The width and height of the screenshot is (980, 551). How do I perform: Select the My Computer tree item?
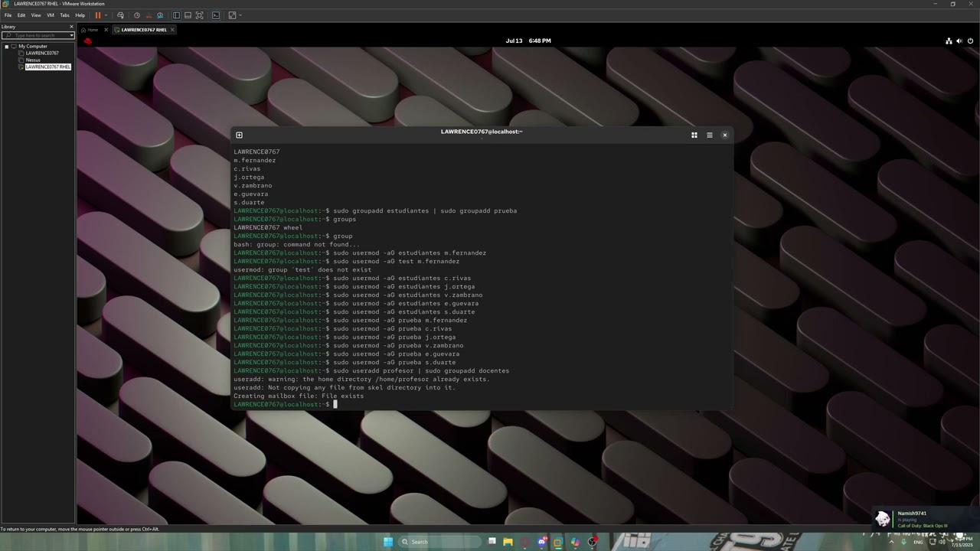coord(32,46)
